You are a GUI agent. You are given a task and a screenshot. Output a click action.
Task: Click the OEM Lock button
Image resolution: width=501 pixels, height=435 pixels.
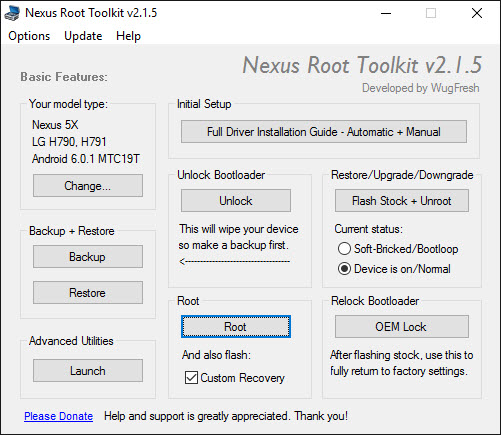[x=402, y=327]
